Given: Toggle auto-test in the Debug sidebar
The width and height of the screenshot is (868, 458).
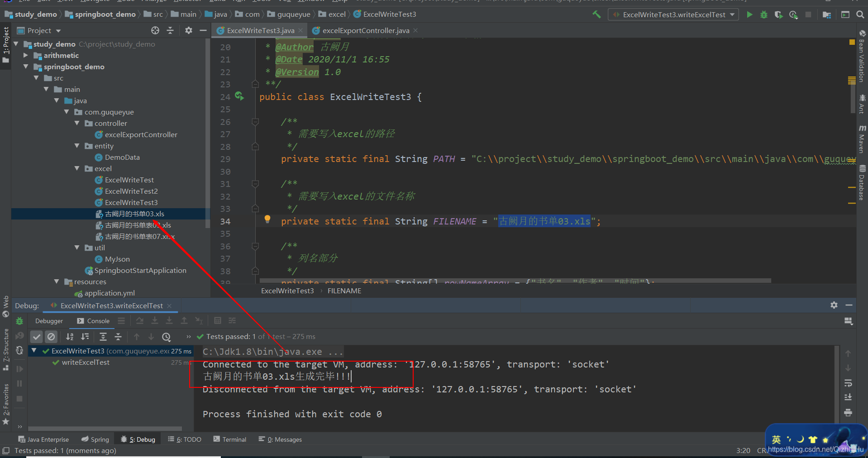Looking at the screenshot, I should coord(19,350).
